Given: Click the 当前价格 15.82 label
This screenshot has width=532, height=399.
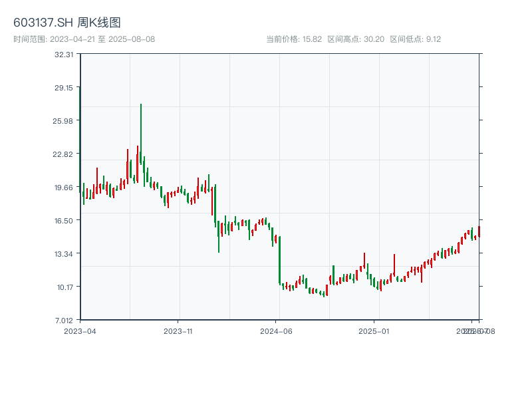Looking at the screenshot, I should (x=294, y=39).
